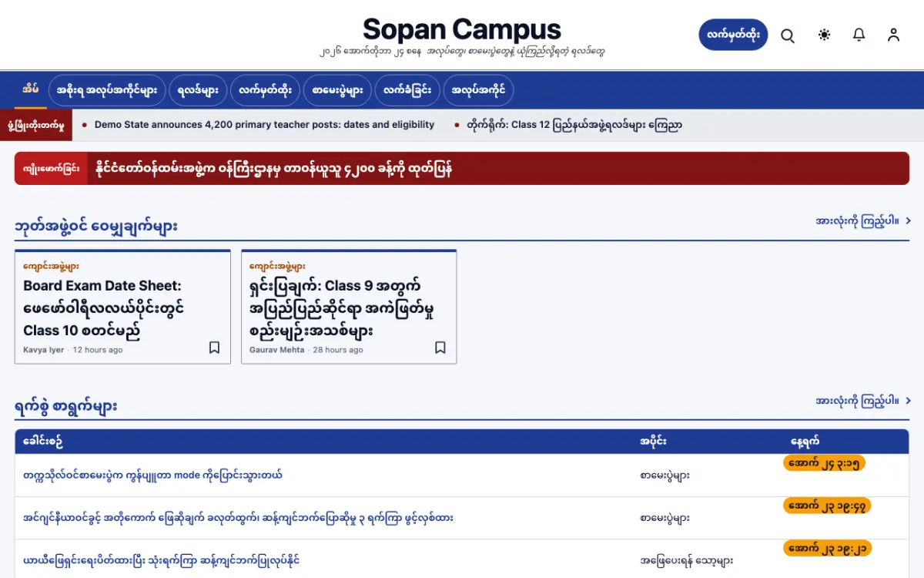Open the လက်မှတ်ထိုး tab in the blue navigation bar
Image resolution: width=924 pixels, height=578 pixels.
[x=266, y=90]
